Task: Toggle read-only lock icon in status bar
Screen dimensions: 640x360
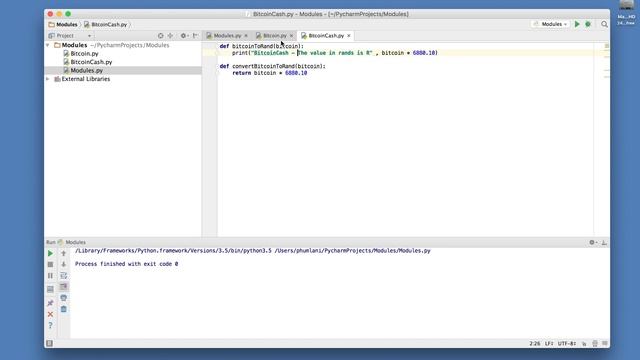Action: (584, 344)
